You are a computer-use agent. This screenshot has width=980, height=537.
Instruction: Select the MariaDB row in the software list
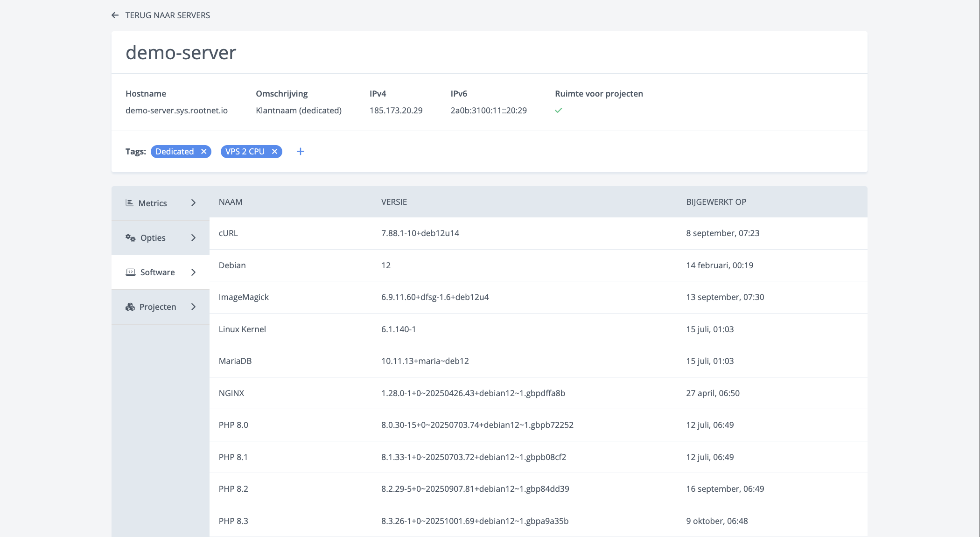467,361
